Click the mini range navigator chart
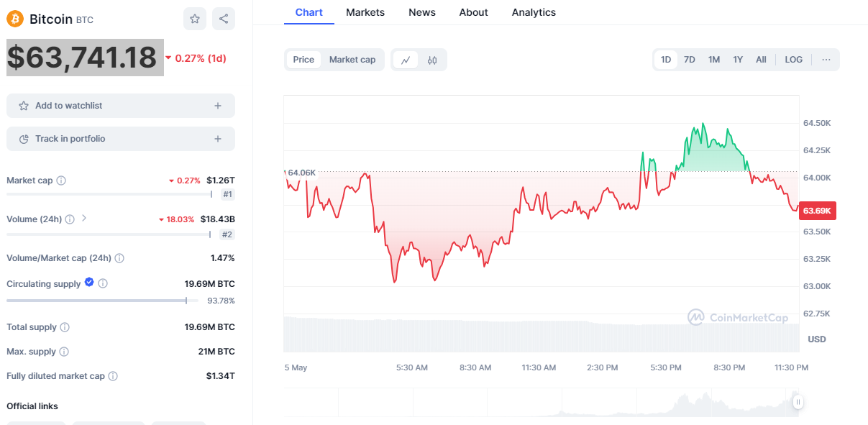 541,402
